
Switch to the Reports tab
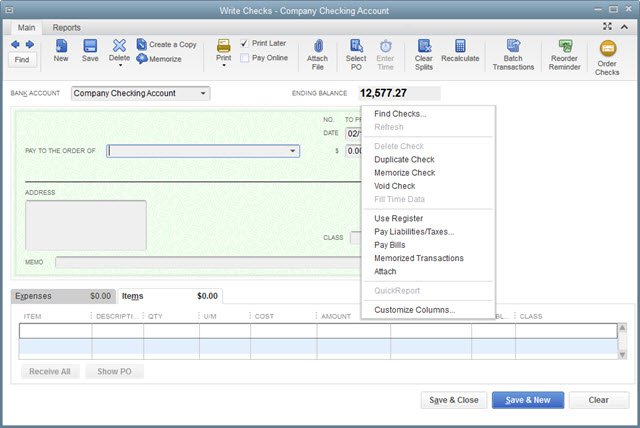[67, 28]
